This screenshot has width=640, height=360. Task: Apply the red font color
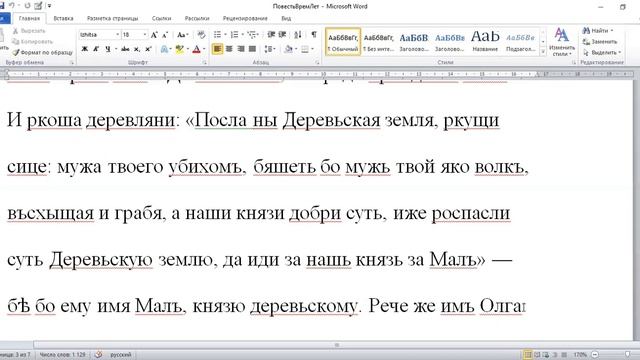coord(196,49)
